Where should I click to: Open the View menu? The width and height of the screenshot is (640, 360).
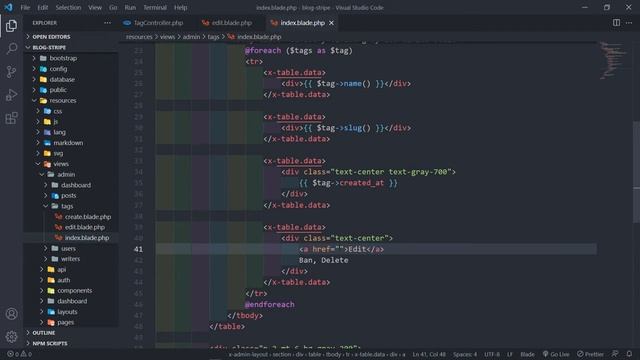95,7
